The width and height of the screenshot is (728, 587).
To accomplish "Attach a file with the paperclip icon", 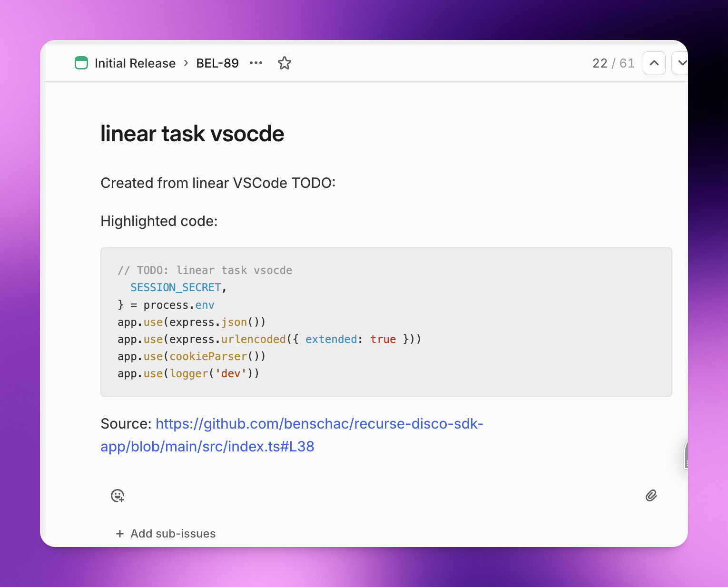I will point(651,496).
